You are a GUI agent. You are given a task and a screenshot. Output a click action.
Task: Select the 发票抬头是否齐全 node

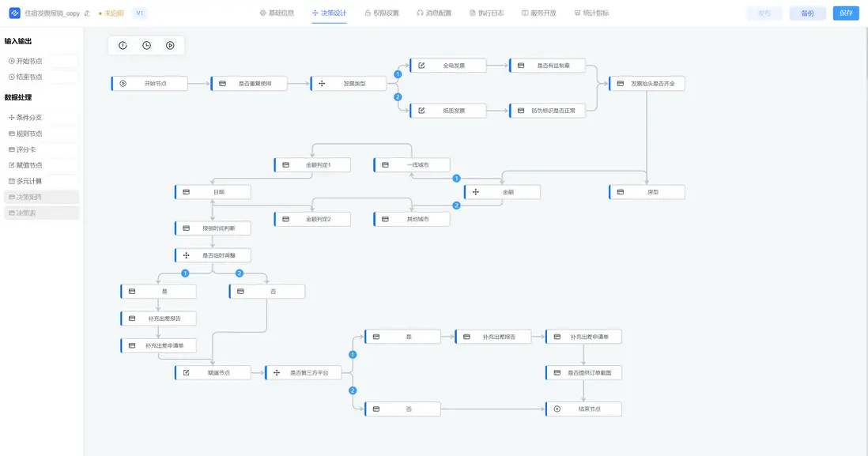pos(647,84)
